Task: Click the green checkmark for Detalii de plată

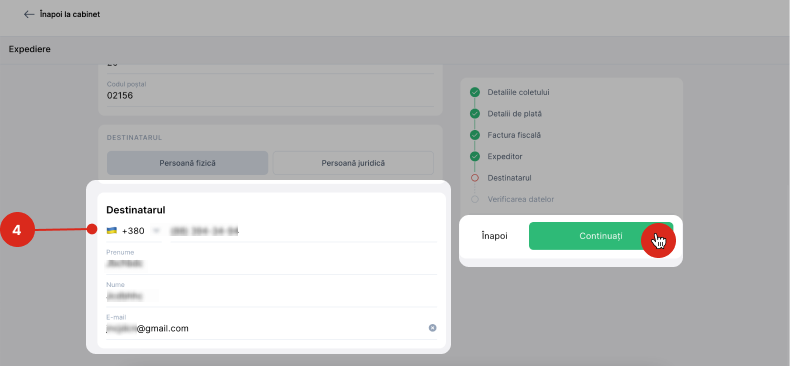Action: click(x=475, y=114)
